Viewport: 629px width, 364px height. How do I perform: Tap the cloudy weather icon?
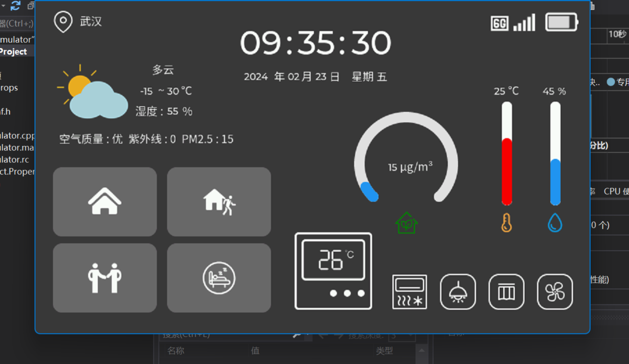pos(92,92)
